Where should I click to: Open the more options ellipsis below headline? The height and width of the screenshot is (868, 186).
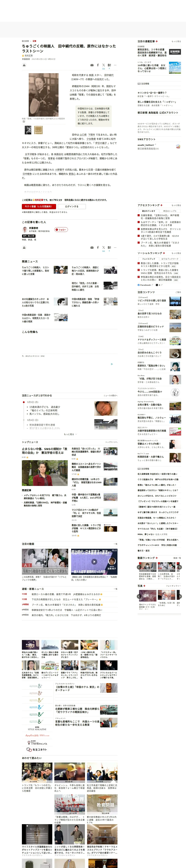coord(115,65)
